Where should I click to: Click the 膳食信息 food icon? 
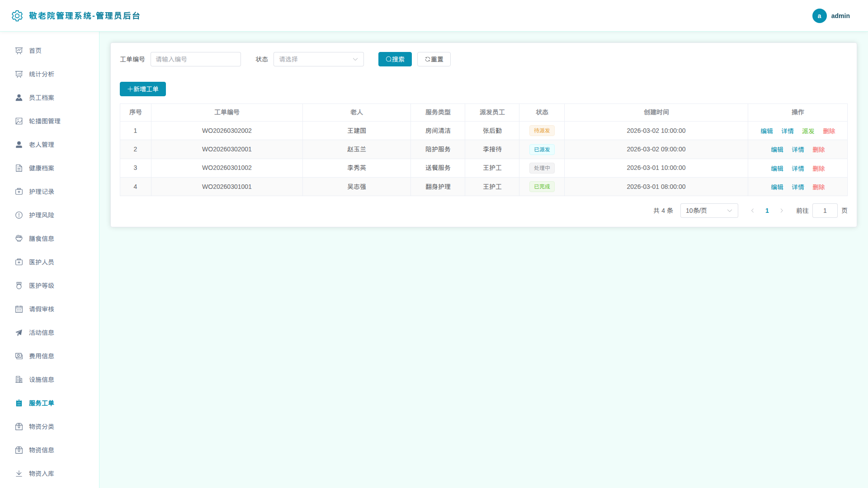coord(19,239)
